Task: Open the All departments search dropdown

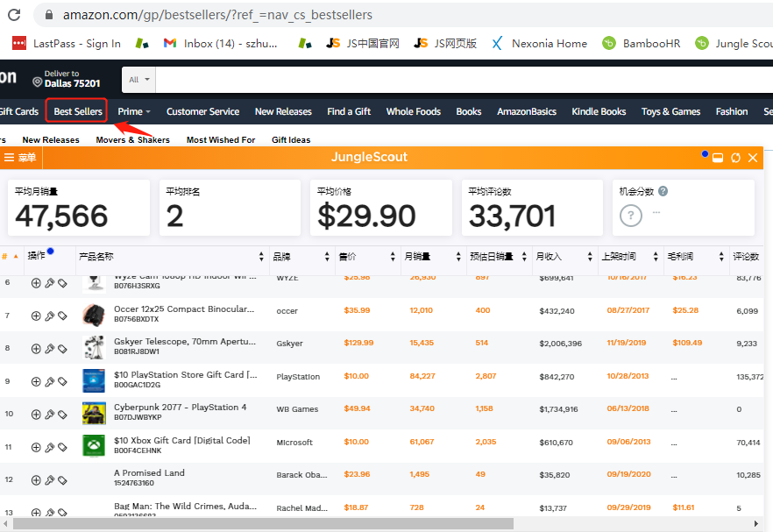Action: [x=139, y=80]
